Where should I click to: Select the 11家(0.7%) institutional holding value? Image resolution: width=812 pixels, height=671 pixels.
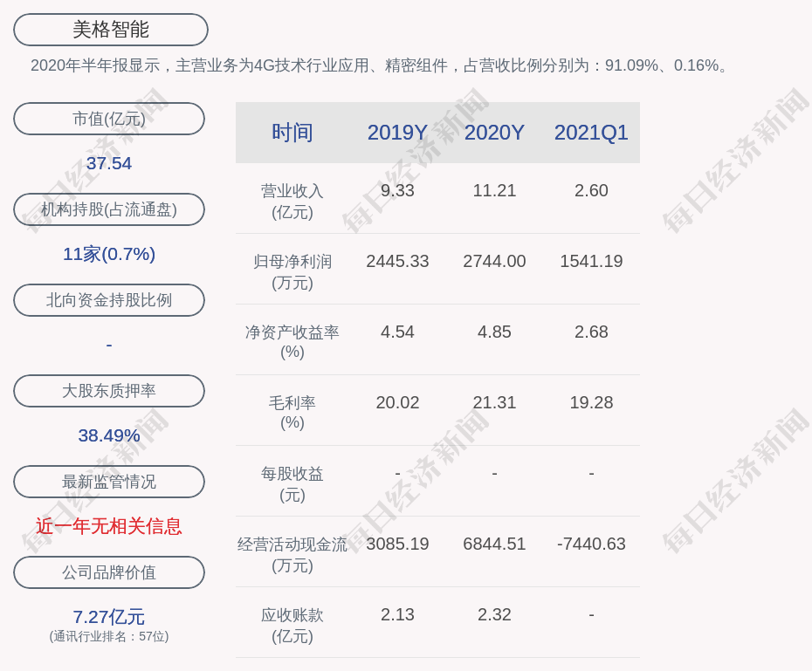click(x=109, y=254)
